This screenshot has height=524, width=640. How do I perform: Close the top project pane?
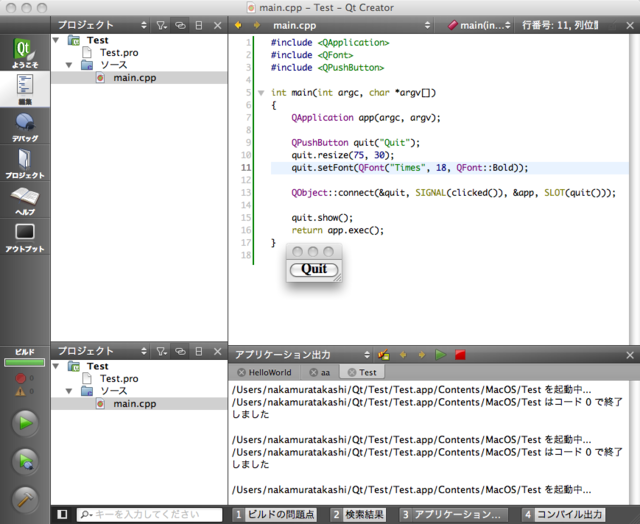[x=218, y=25]
